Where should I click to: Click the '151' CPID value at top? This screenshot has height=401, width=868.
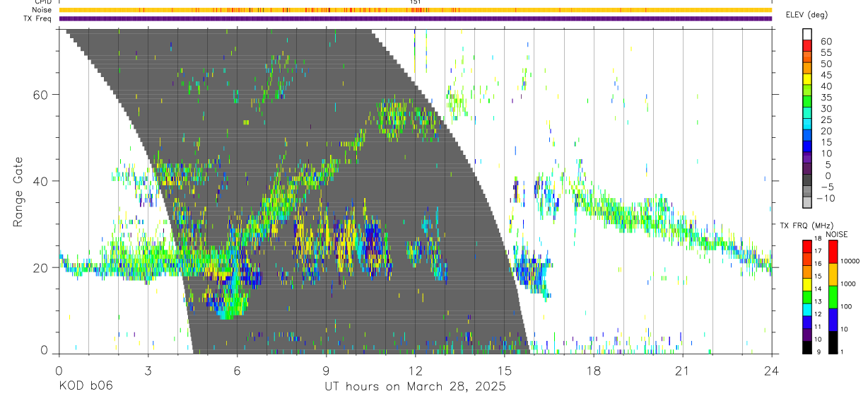coord(416,2)
